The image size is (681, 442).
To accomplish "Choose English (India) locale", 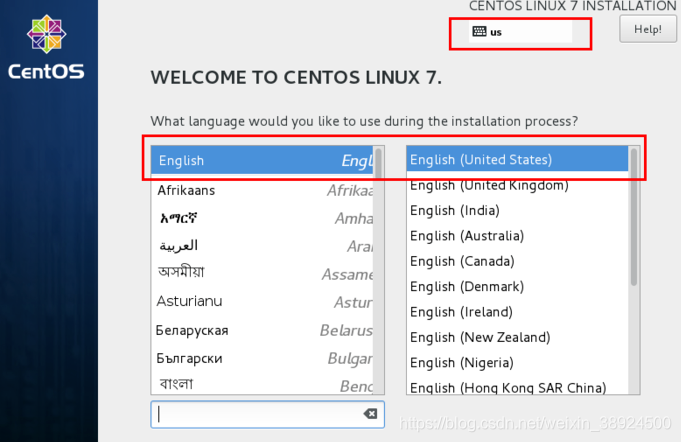I will [x=517, y=210].
